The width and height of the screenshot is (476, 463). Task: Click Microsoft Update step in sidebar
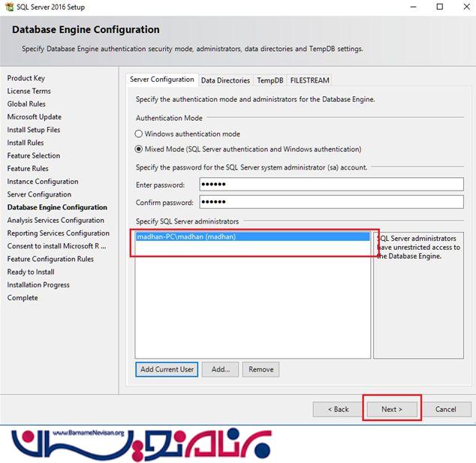(35, 117)
